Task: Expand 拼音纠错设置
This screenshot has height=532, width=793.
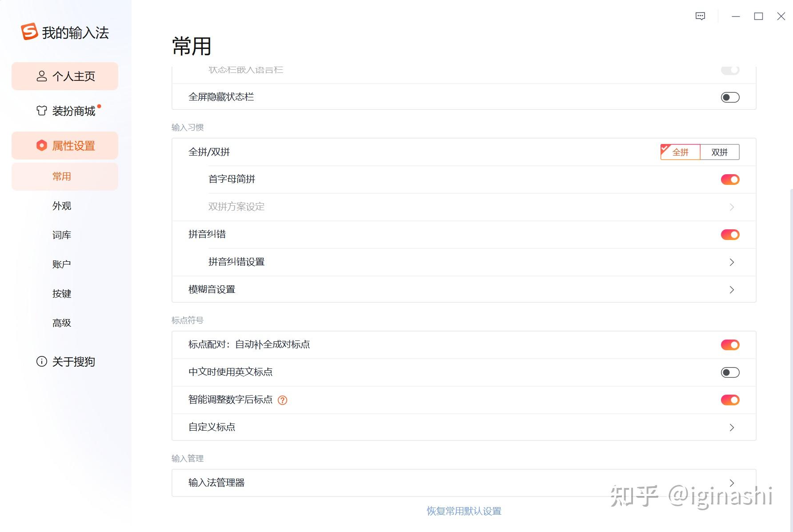Action: coord(731,262)
